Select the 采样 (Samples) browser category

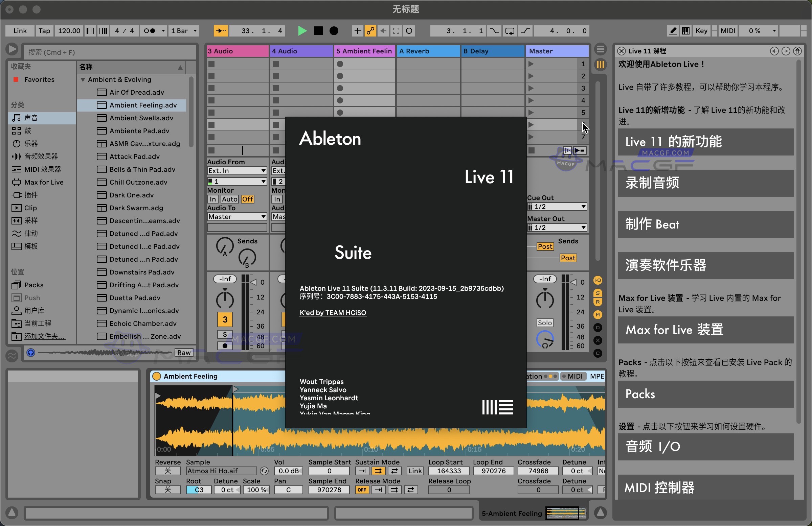(30, 220)
